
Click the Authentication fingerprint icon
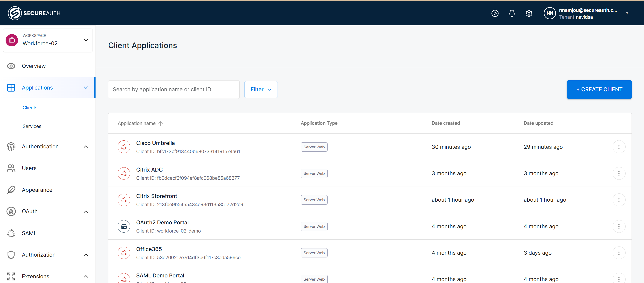(11, 146)
